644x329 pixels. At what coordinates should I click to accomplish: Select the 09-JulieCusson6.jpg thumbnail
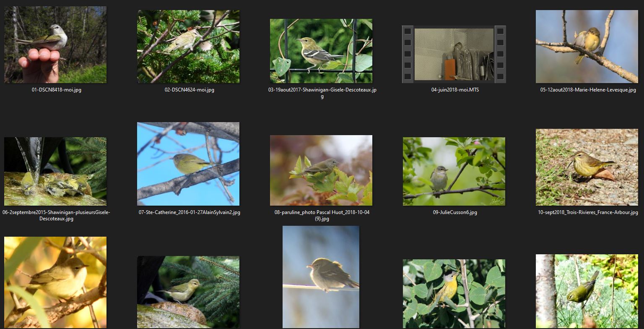[454, 171]
